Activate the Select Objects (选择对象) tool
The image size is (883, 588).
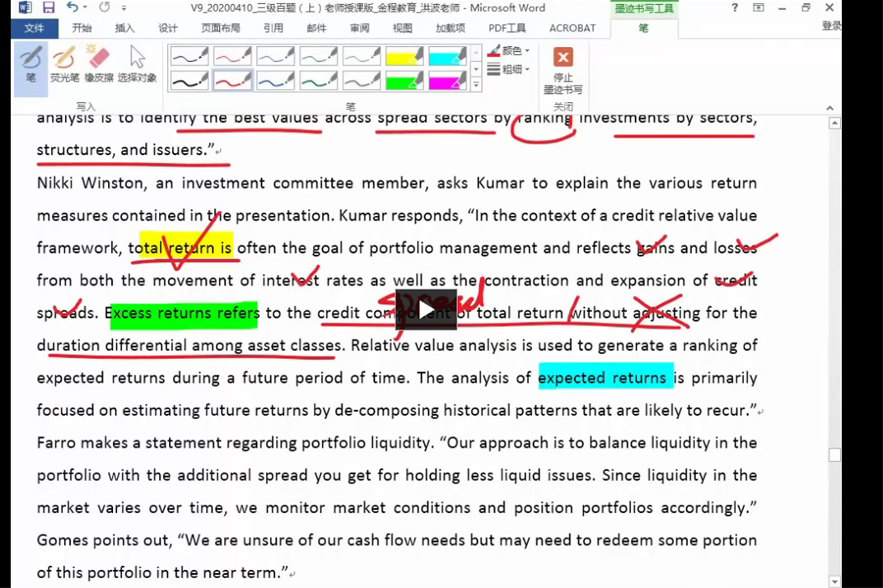tap(137, 65)
